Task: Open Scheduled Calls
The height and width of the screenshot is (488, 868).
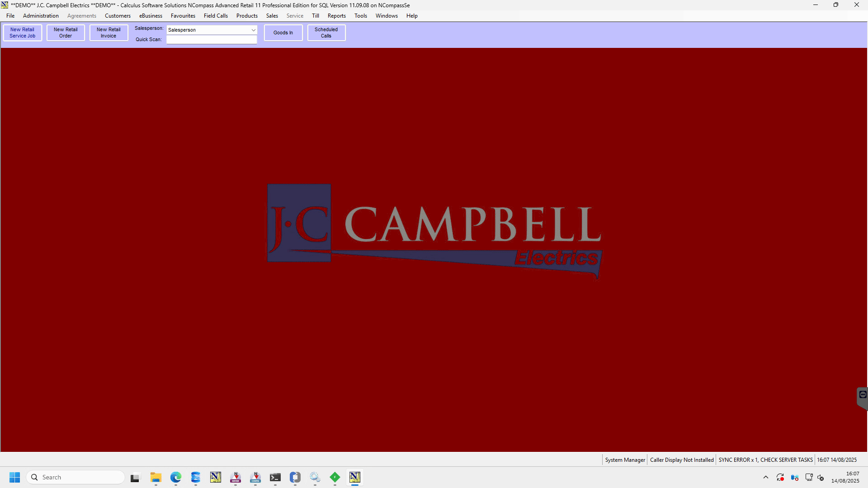Action: point(326,33)
